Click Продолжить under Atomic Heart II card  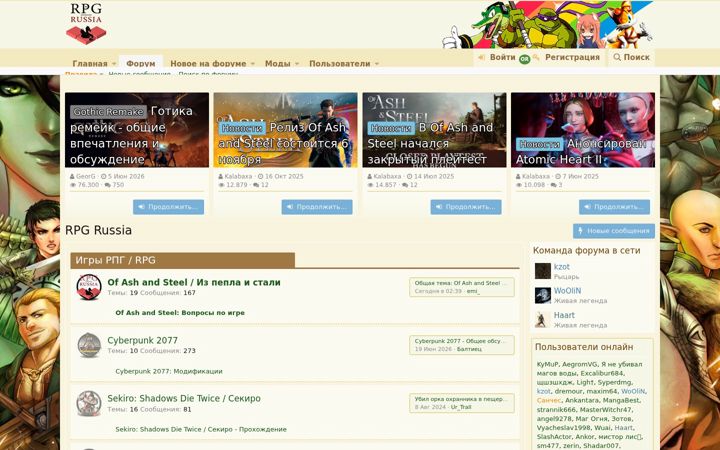coord(614,207)
